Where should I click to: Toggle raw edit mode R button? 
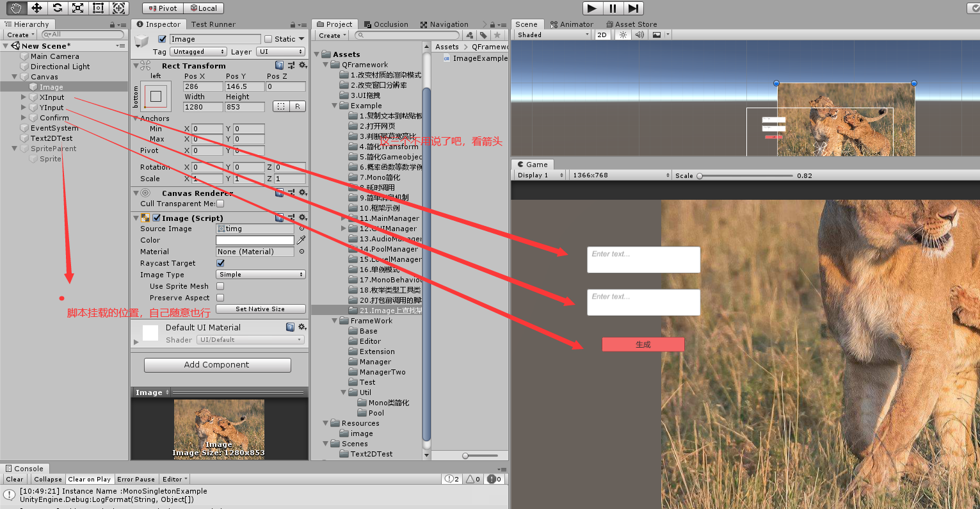[x=298, y=106]
